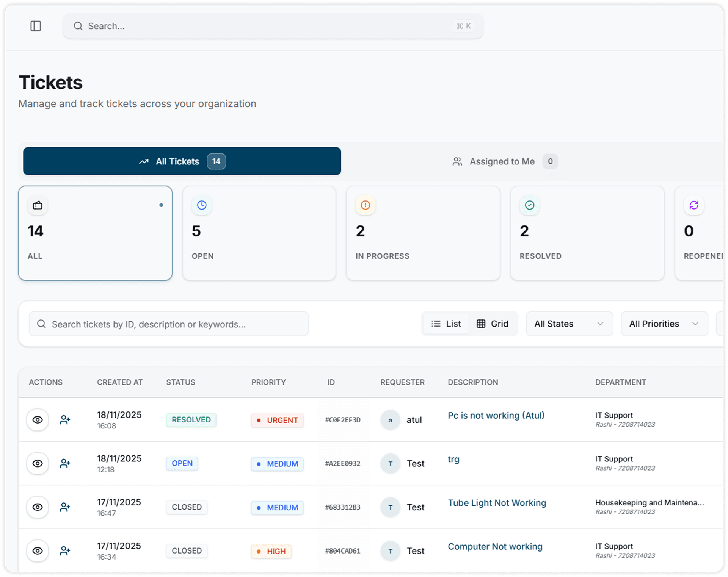Toggle the sidebar panel icon
Viewport: 728px width, 577px height.
point(36,26)
